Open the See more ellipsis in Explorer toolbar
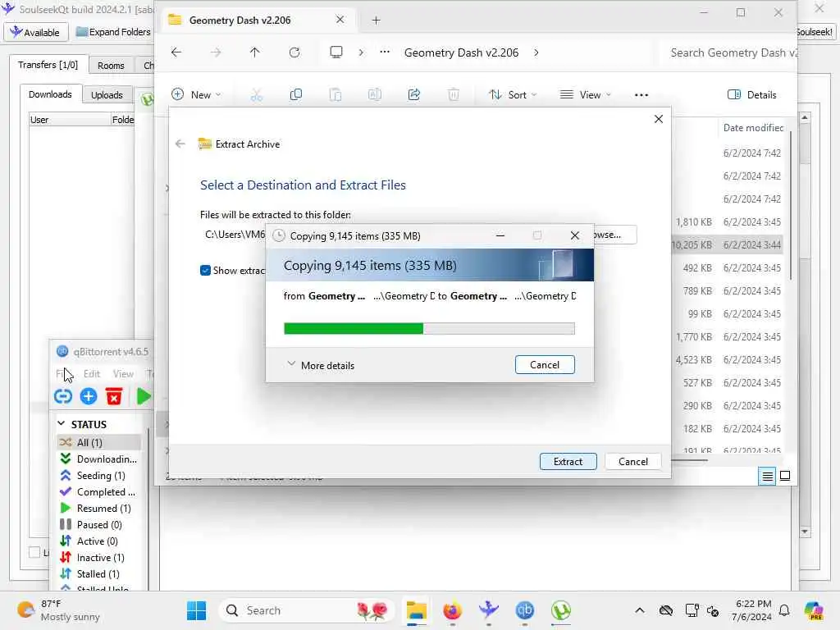840x630 pixels. (641, 95)
